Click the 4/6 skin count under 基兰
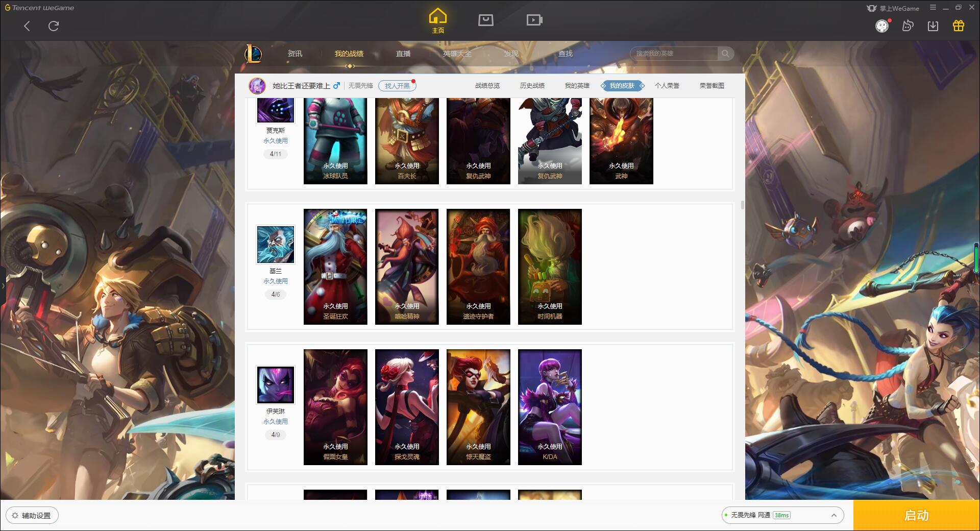Image resolution: width=980 pixels, height=531 pixels. (276, 295)
